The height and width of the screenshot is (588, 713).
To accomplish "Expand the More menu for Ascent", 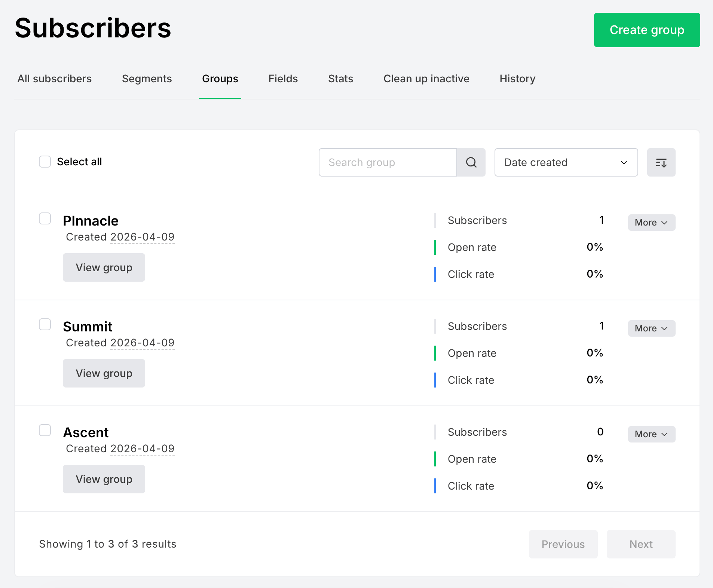I will tap(651, 434).
